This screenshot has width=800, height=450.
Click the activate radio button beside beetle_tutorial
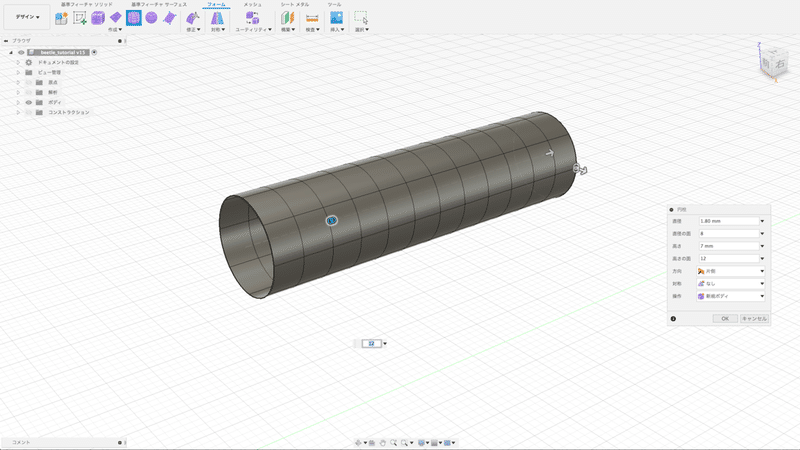(x=94, y=53)
